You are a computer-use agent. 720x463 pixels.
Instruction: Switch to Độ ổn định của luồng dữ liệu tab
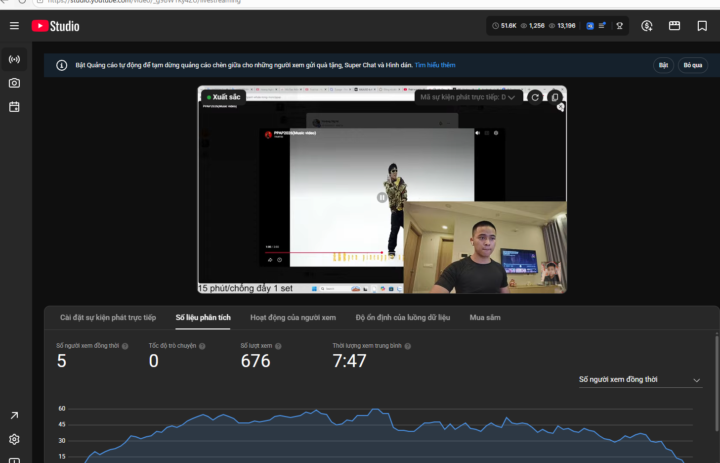[x=403, y=317]
